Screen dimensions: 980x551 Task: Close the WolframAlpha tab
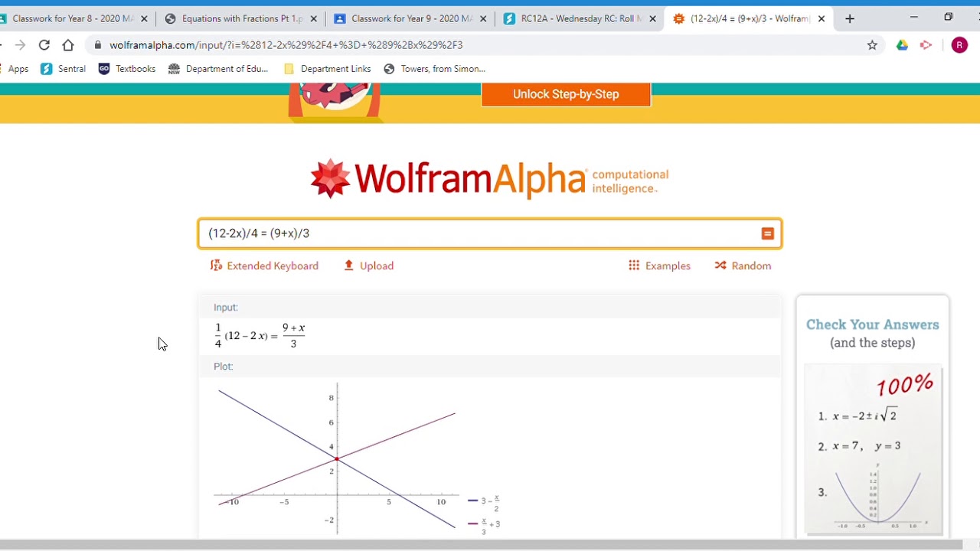[x=822, y=18]
